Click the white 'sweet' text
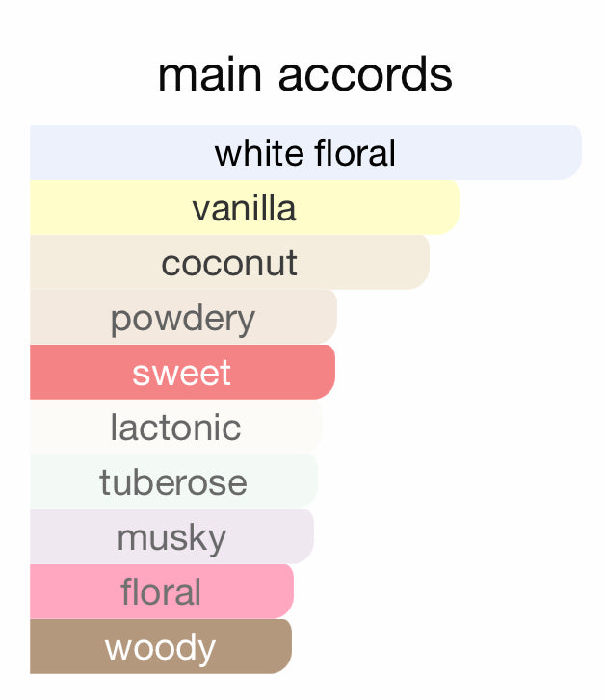This screenshot has height=700, width=605. [181, 374]
